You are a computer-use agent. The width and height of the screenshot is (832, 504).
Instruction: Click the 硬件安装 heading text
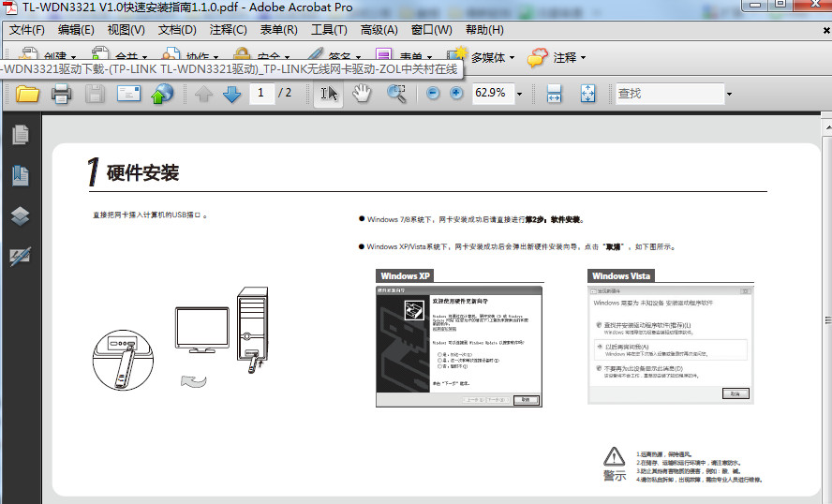click(x=142, y=173)
